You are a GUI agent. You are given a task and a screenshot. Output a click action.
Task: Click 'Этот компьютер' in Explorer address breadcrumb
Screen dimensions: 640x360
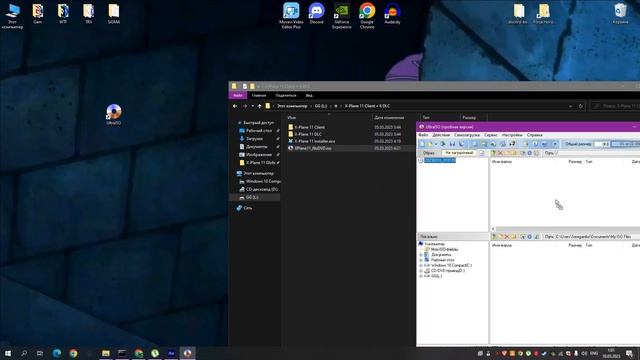[292, 106]
